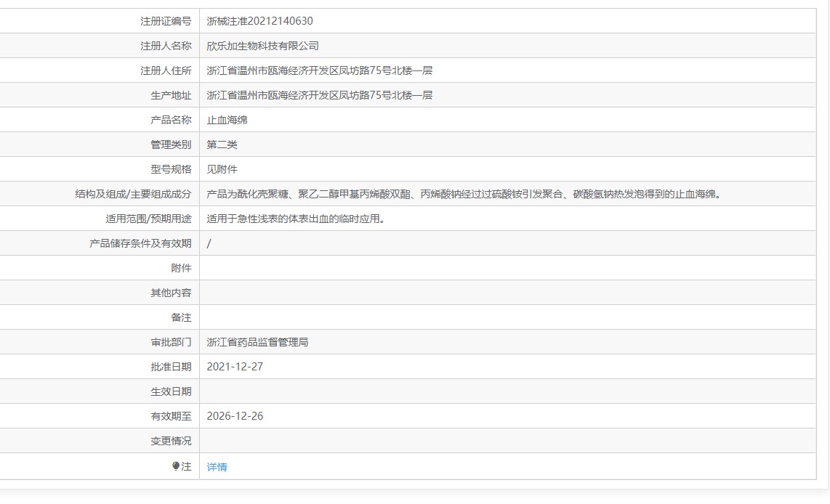The image size is (830, 504).
Task: Click the 批准日期 label
Action: (171, 367)
